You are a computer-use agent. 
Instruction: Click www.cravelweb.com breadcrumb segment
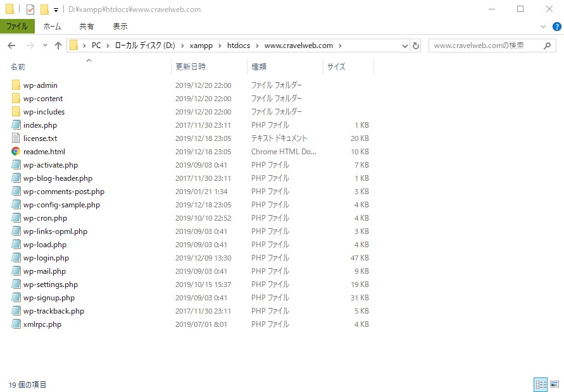(299, 46)
